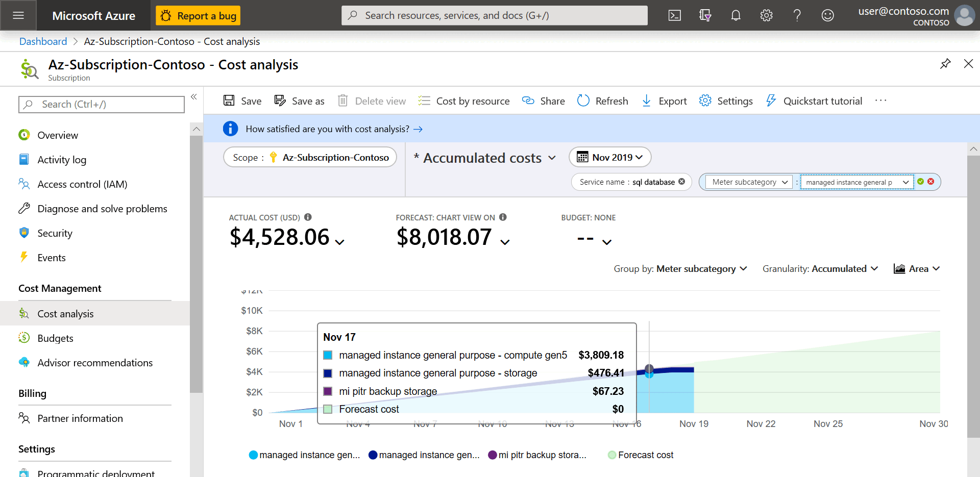Open the notifications bell

[736, 15]
